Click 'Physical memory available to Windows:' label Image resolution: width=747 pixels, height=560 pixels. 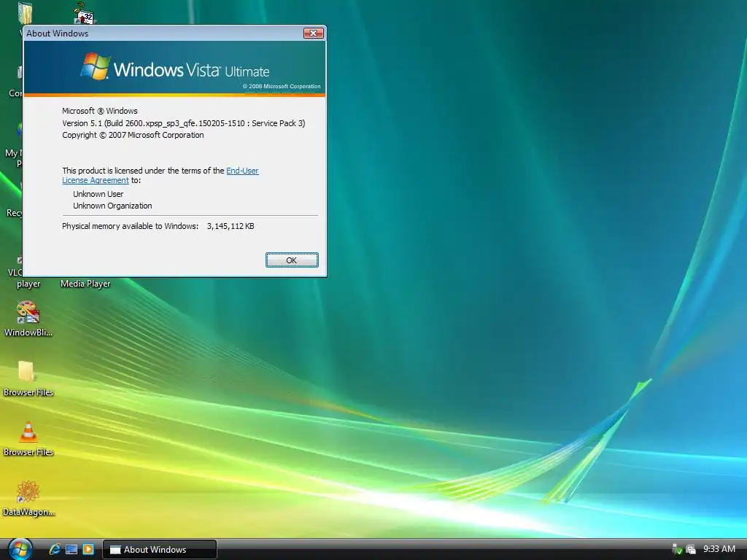tap(130, 226)
